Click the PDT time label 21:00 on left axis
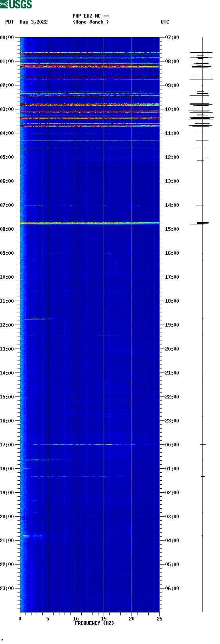The image size is (220, 644). [x=7, y=541]
